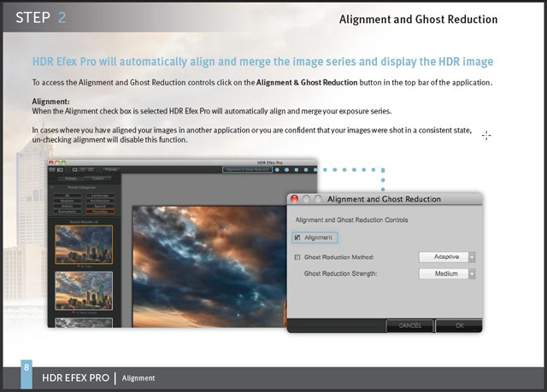Choose the first orange-outlined preset thumbnail

[84, 244]
